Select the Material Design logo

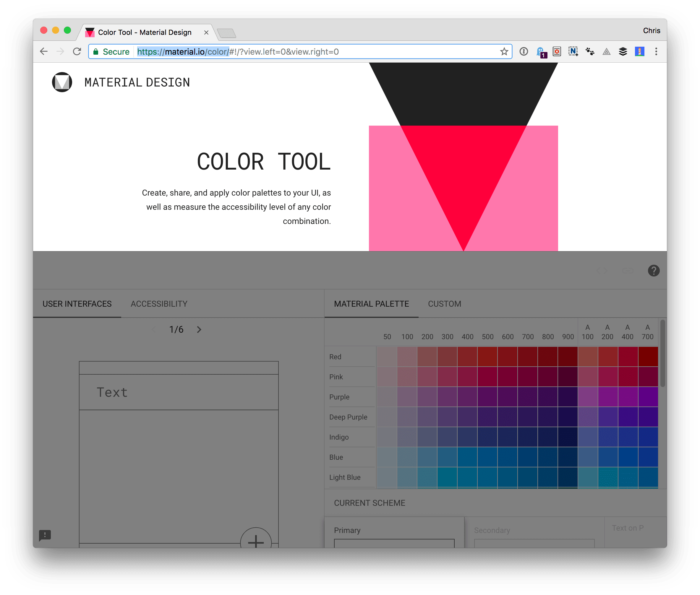62,82
